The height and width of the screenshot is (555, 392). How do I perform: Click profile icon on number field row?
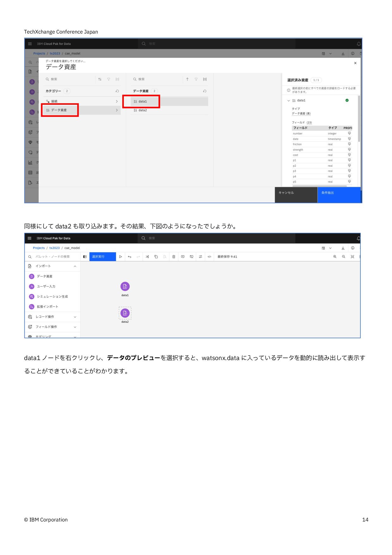(349, 133)
